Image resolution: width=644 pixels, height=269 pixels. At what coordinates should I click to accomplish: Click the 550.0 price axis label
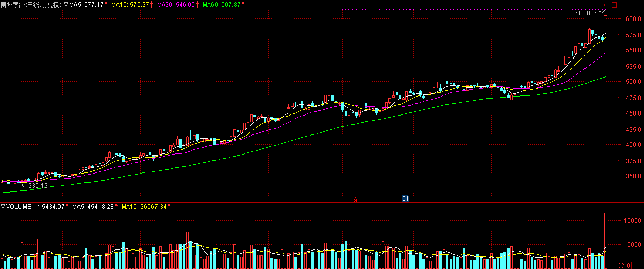pos(633,50)
